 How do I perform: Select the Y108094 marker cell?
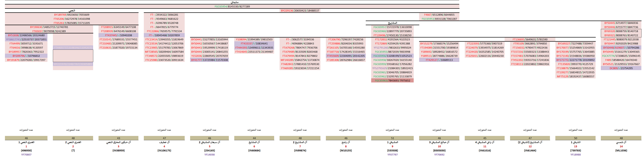click(x=254, y=39)
